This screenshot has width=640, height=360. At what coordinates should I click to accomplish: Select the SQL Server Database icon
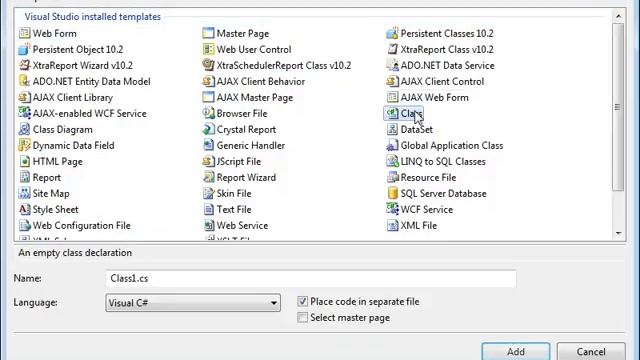392,193
